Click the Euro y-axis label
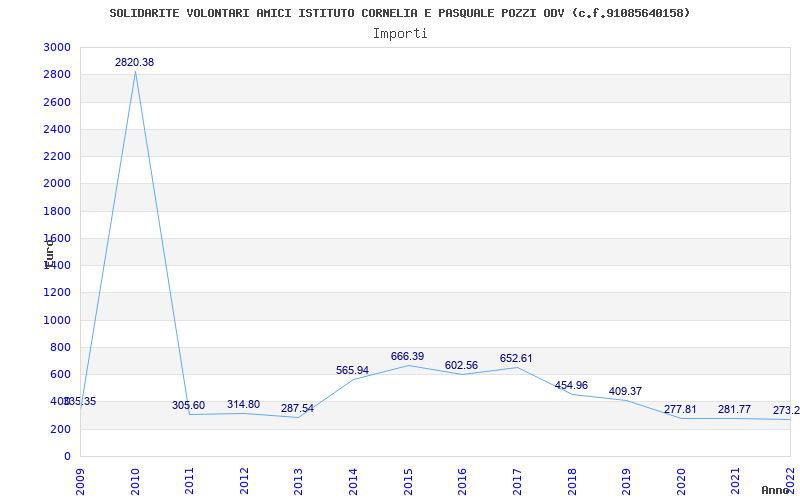This screenshot has height=500, width=800. pyautogui.click(x=49, y=252)
